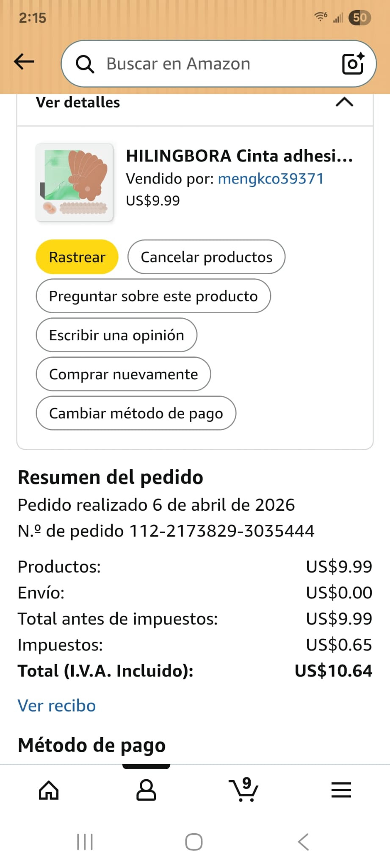Tap Preguntar sobre este producto
390x868 pixels.
[153, 296]
